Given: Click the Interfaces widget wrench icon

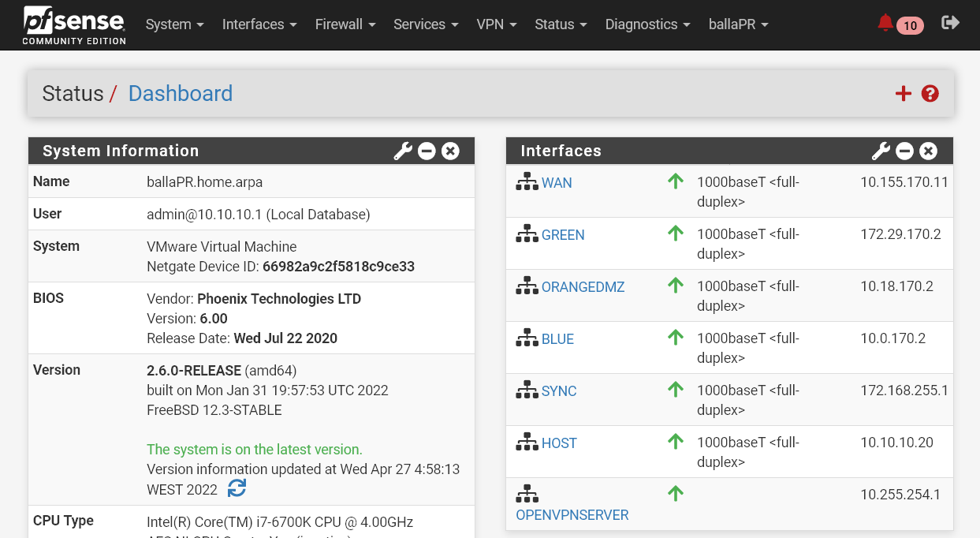Looking at the screenshot, I should pyautogui.click(x=881, y=151).
